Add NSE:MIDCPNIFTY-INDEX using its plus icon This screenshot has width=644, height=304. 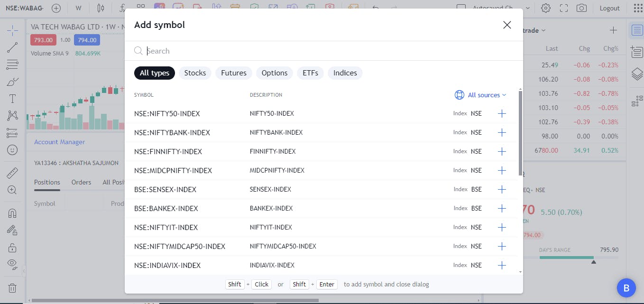pos(502,170)
